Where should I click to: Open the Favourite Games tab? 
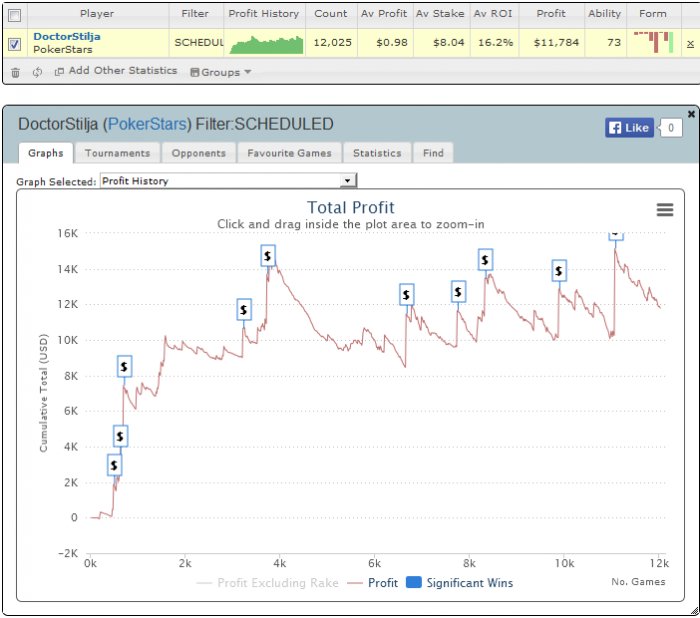click(289, 153)
